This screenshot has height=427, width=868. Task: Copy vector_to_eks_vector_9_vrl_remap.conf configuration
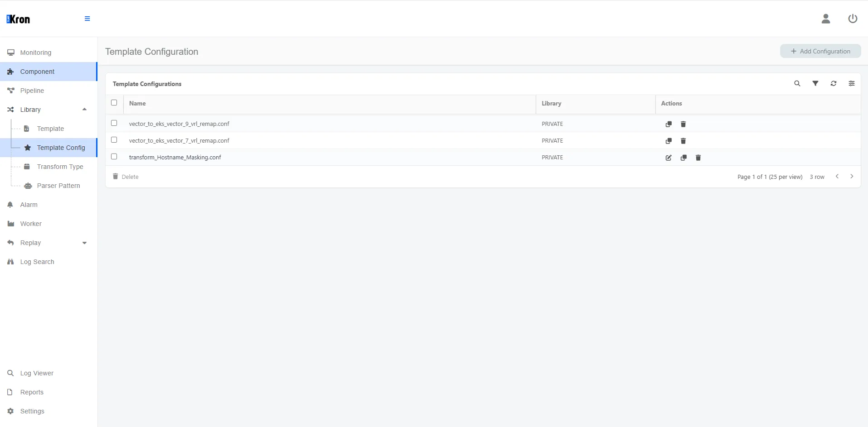[x=669, y=124]
